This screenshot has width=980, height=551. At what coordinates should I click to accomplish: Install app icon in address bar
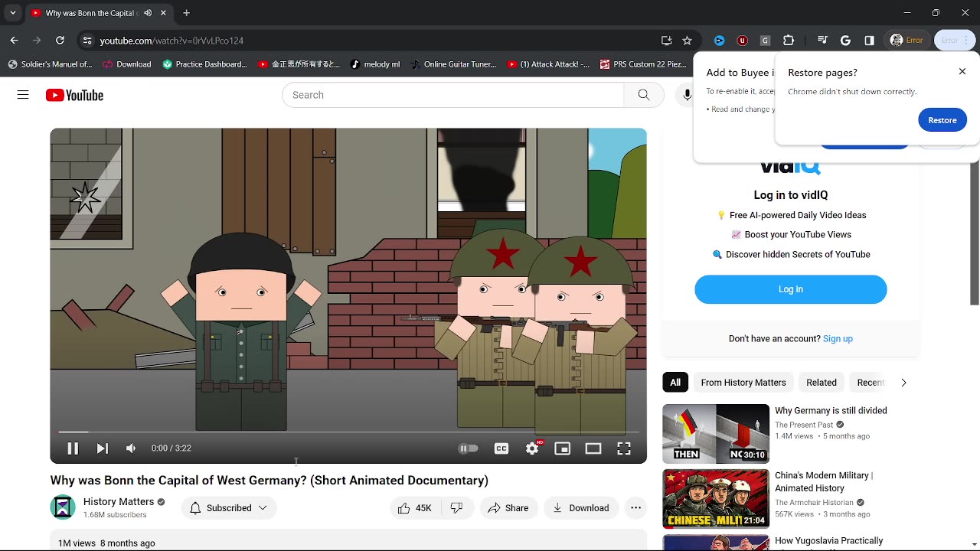(x=667, y=41)
